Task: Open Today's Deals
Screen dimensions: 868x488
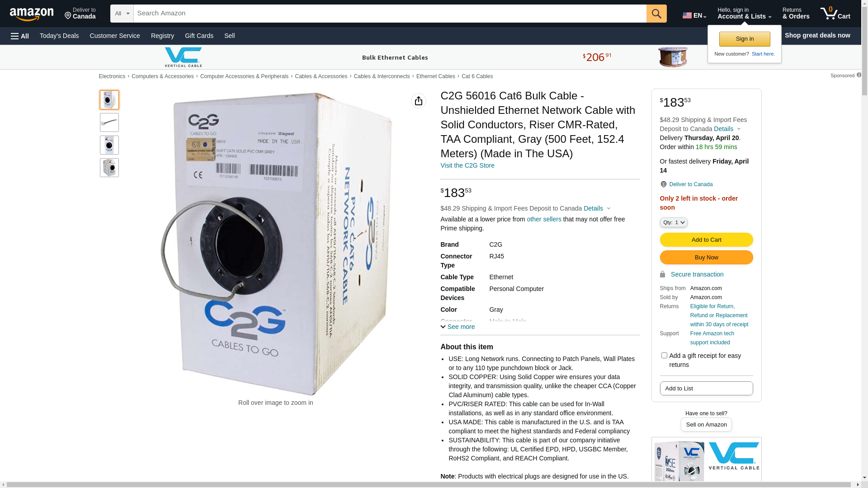Action: (x=59, y=36)
